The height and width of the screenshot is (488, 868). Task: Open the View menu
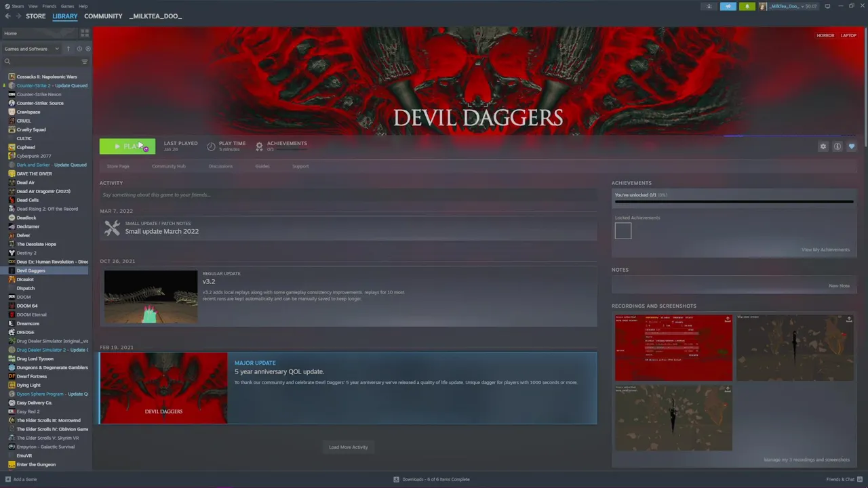tap(33, 6)
